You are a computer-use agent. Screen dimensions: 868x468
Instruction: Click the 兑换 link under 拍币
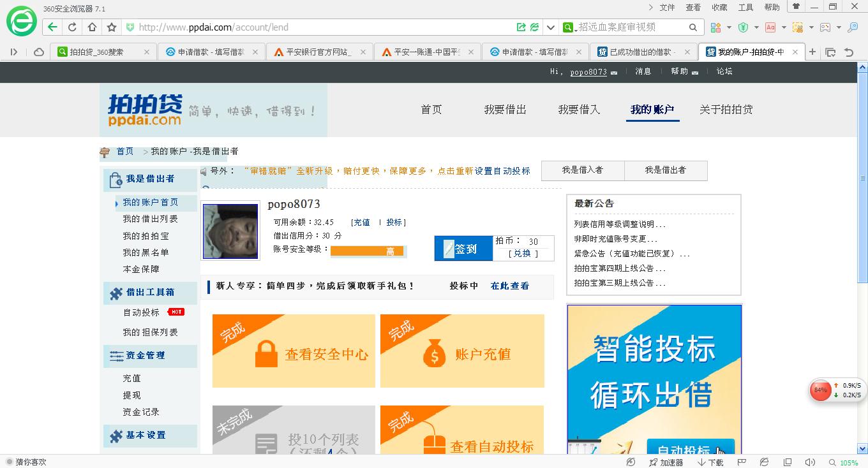522,253
